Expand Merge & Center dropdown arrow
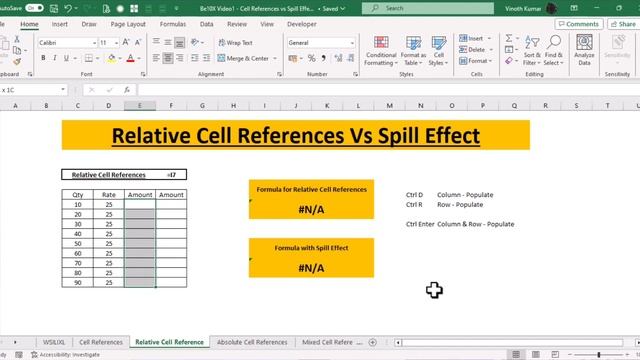Viewport: 640px width, 360px height. 275,58
